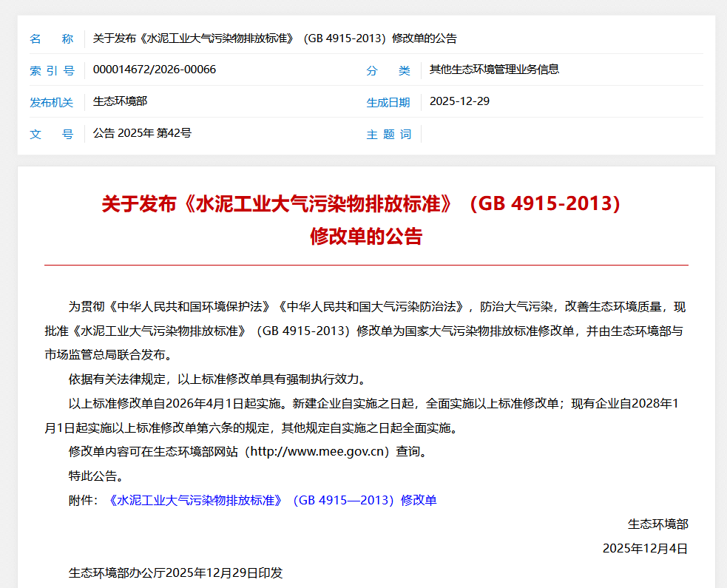
Task: Click the paragraph beginning 为贯彻《中华人民共和国环境保护法》
Action: point(366,331)
